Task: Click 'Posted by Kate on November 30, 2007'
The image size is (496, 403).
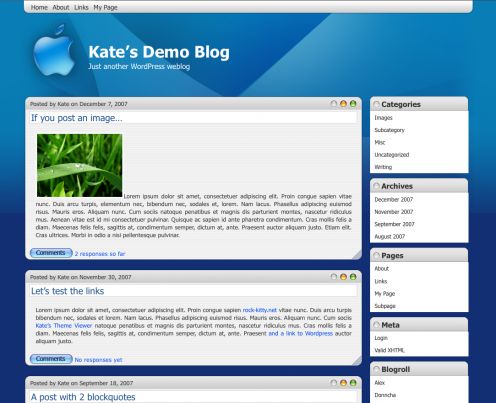Action: [x=81, y=277]
